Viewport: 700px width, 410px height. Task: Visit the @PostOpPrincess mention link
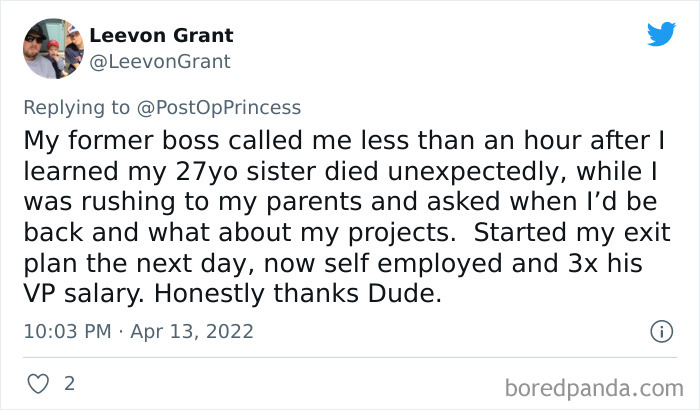[217, 107]
